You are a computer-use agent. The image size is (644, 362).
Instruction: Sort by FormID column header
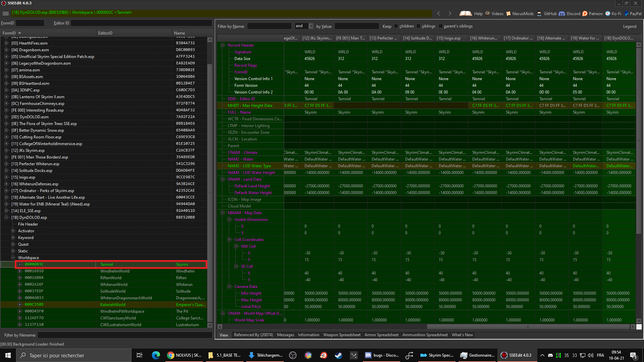click(x=48, y=33)
